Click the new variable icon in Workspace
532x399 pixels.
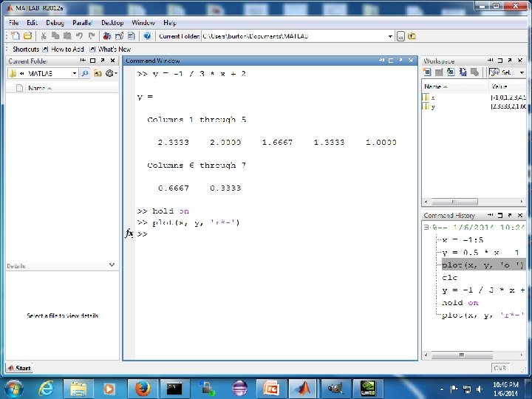click(x=427, y=72)
